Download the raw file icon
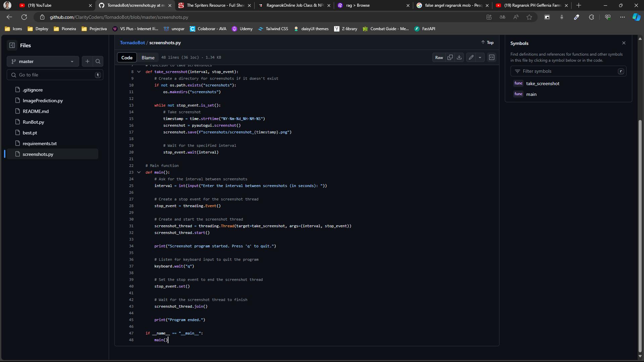This screenshot has height=362, width=644. [459, 57]
